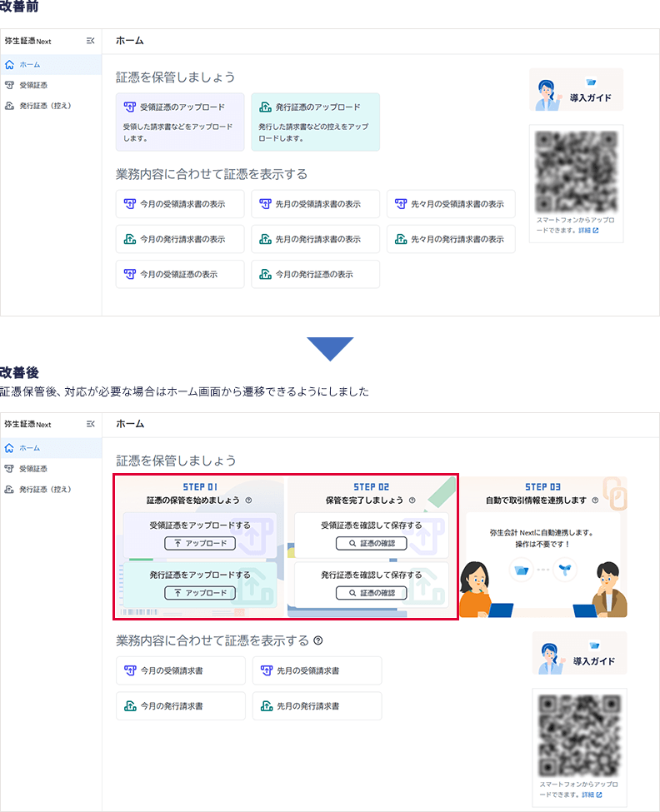The image size is (660, 812).
Task: Click help icon beside 証憑の保管を始めましょう
Action: click(249, 501)
